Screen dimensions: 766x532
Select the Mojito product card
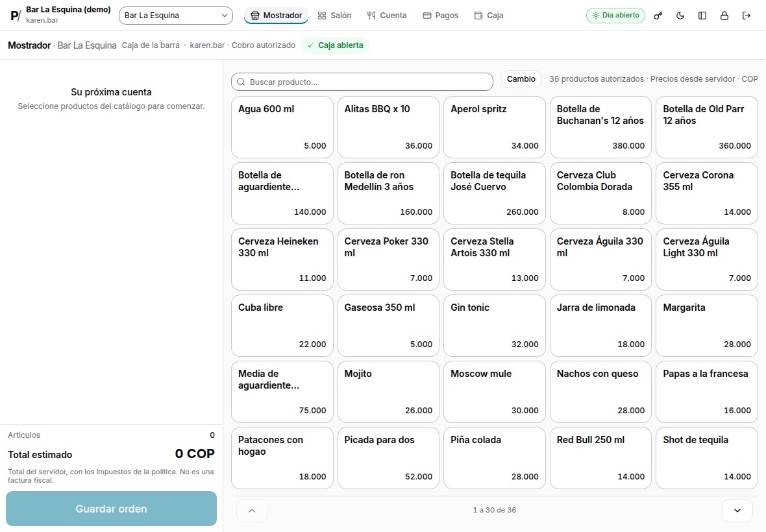[x=388, y=392]
